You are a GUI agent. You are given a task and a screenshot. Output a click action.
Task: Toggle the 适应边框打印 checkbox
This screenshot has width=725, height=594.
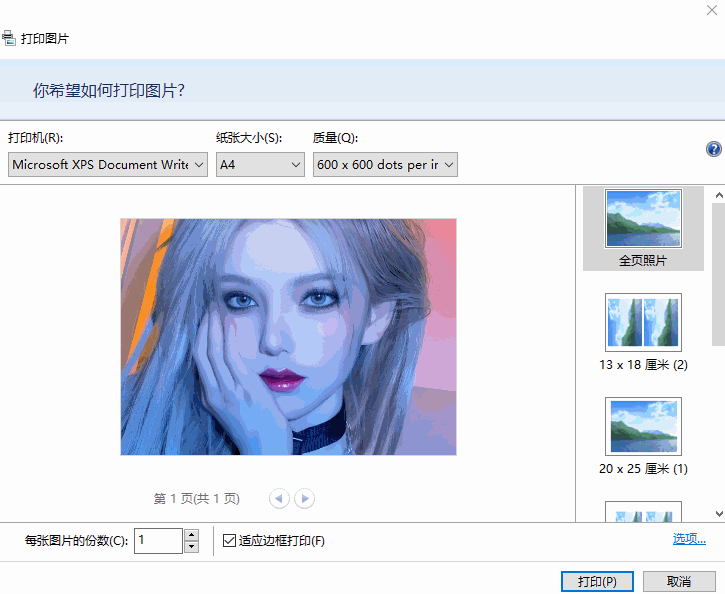pos(229,541)
